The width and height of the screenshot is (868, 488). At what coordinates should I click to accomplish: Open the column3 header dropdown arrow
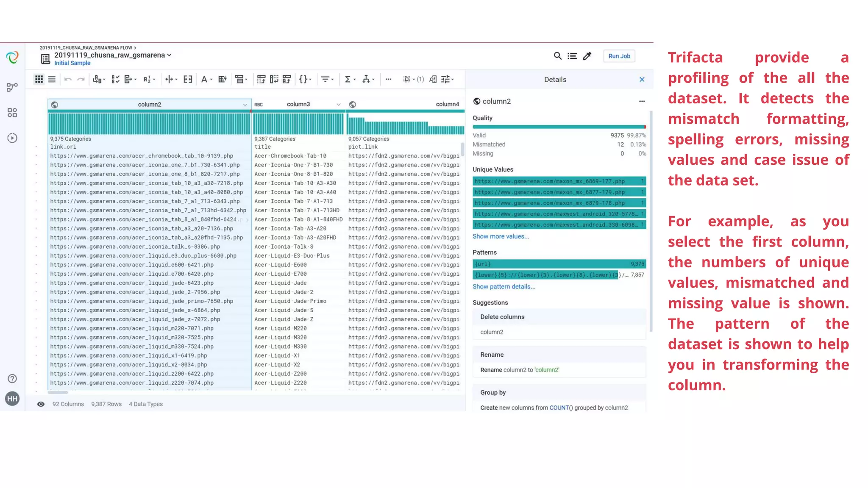click(338, 105)
